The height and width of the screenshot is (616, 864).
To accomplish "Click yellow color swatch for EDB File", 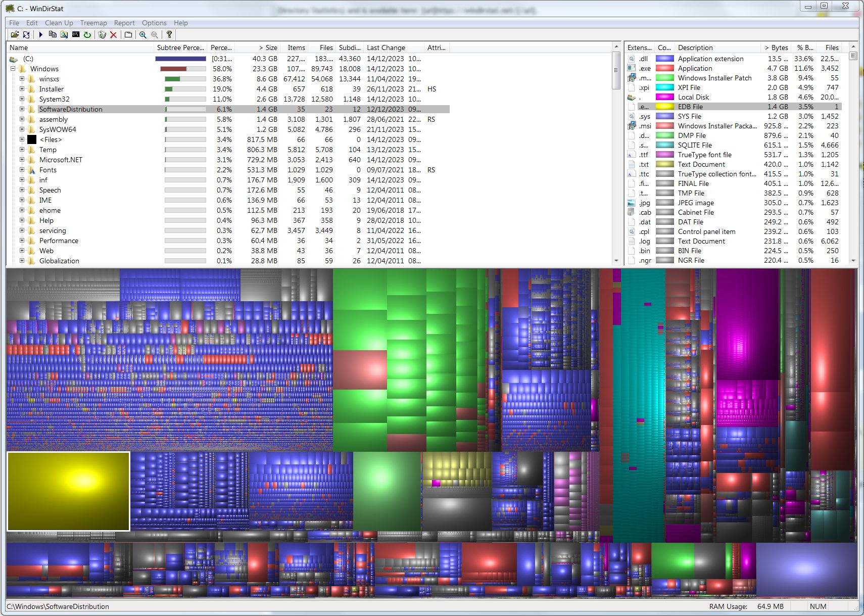I will (x=665, y=107).
